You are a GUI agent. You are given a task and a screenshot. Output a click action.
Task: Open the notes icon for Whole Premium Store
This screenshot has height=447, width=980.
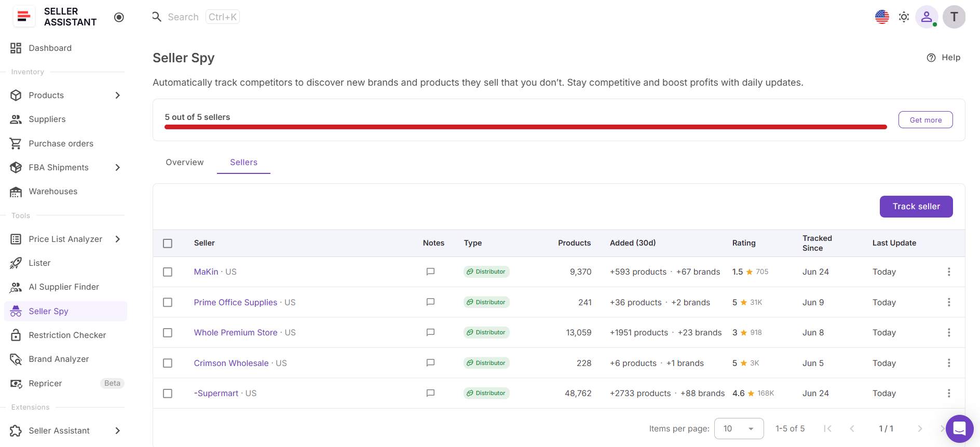point(430,332)
